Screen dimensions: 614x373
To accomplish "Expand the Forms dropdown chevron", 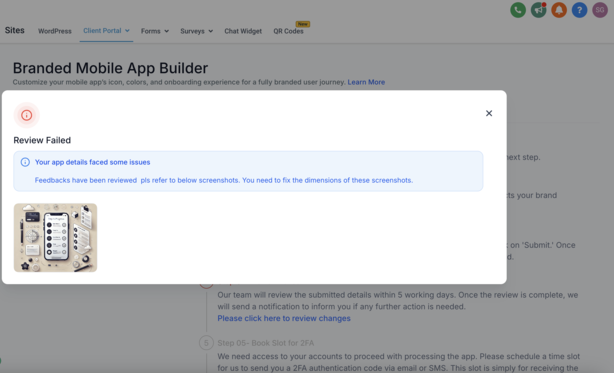I will point(166,31).
